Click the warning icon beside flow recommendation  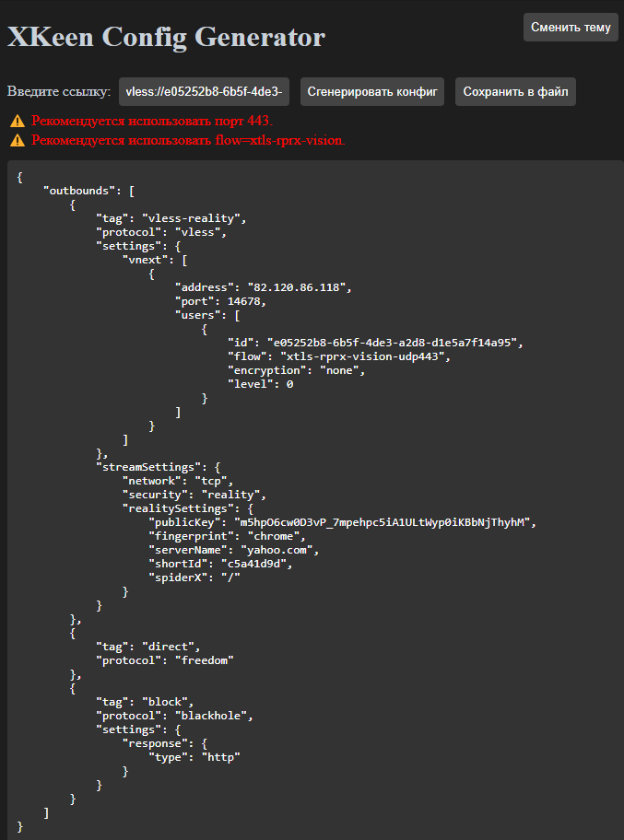[17, 140]
